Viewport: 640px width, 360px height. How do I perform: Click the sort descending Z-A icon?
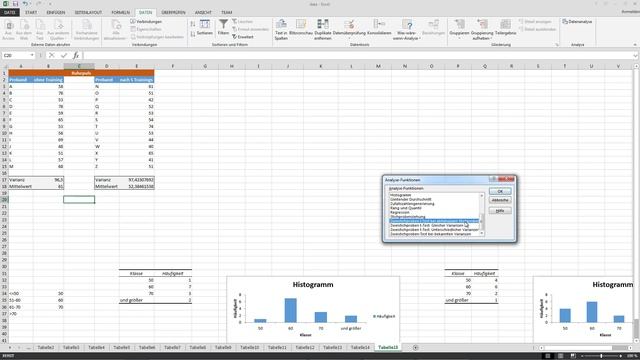(192, 34)
